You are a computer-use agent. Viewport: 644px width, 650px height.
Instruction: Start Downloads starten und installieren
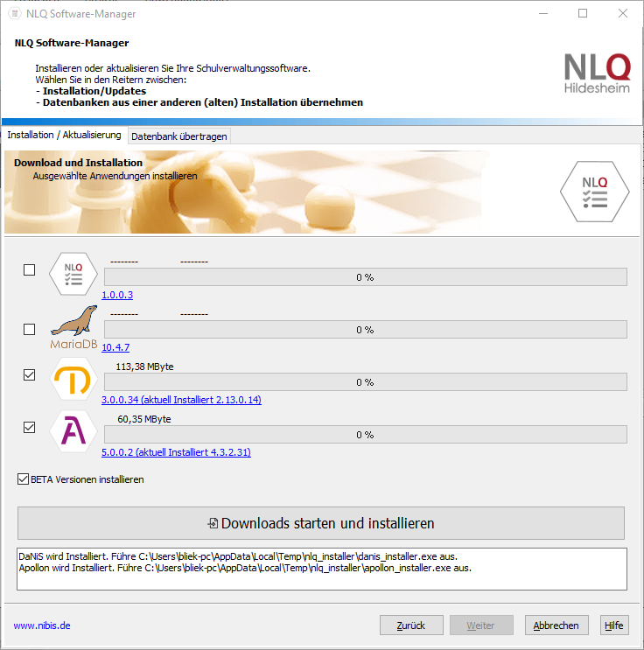tap(321, 523)
